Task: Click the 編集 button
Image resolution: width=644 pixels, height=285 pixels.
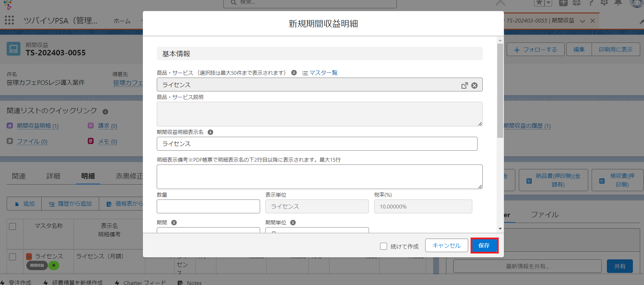Action: coord(579,50)
